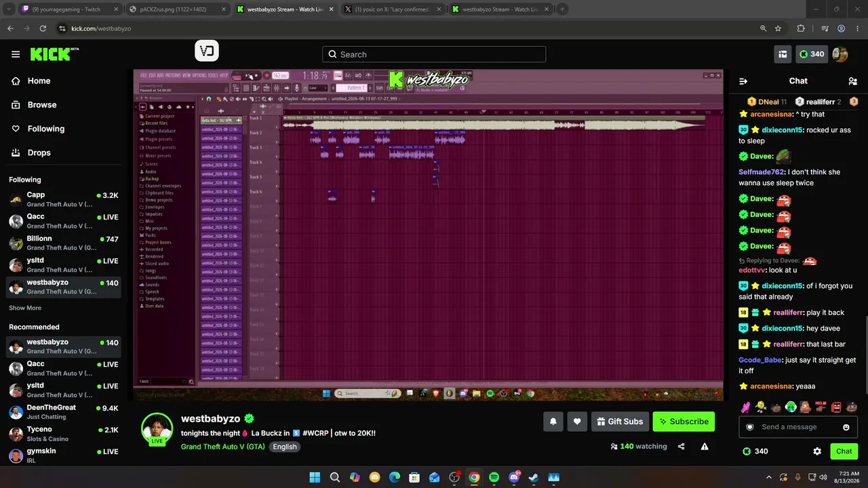This screenshot has width=868, height=488.
Task: Open the Kick hamburger menu
Action: coord(16,54)
